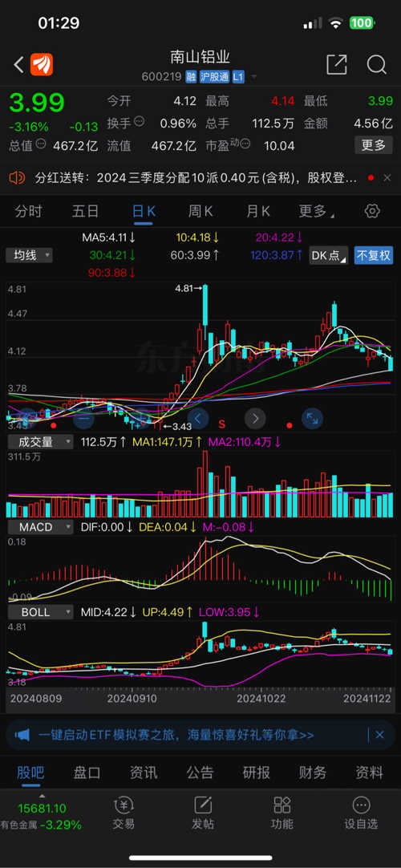Screen dimensions: 401x868
Task: Toggle the DK点 indicator button
Action: (329, 255)
